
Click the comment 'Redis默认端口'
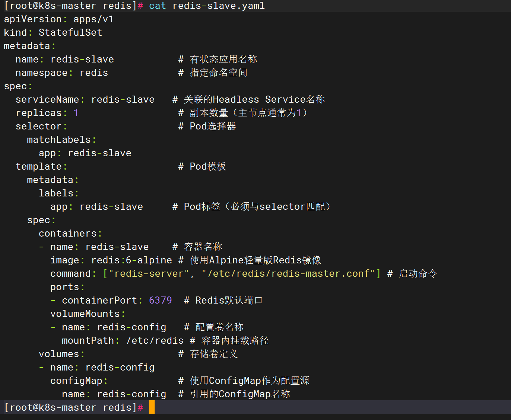229,301
